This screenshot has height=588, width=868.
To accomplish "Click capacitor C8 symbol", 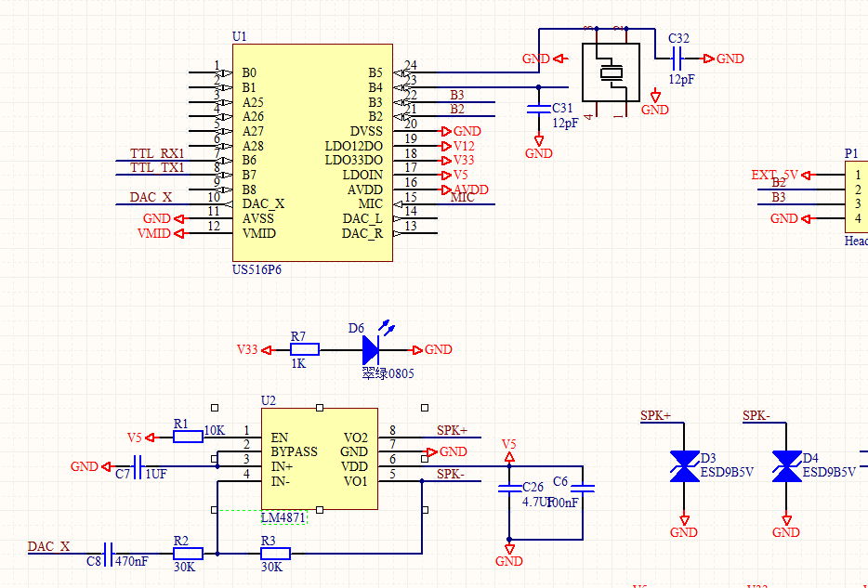I will (x=108, y=554).
